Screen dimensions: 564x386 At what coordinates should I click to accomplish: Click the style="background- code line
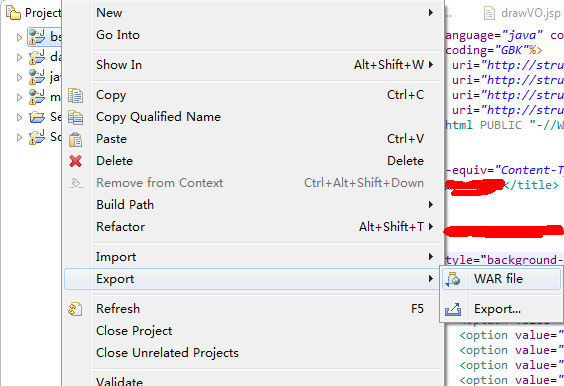pyautogui.click(x=505, y=260)
